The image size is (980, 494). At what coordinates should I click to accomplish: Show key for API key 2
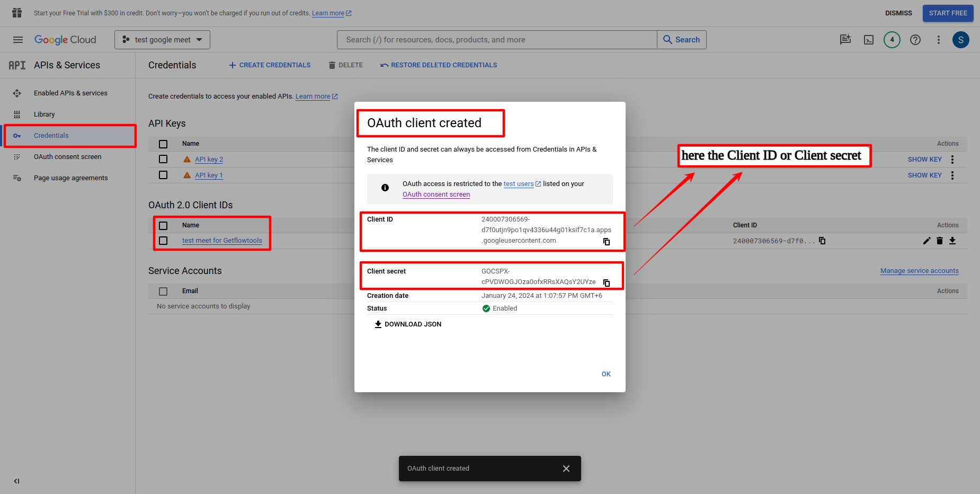click(924, 160)
